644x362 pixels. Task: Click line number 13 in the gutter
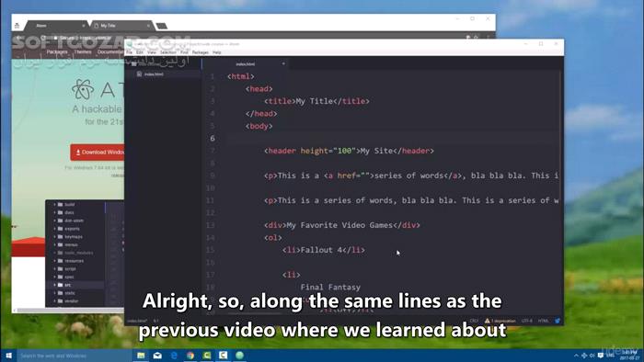click(x=211, y=225)
